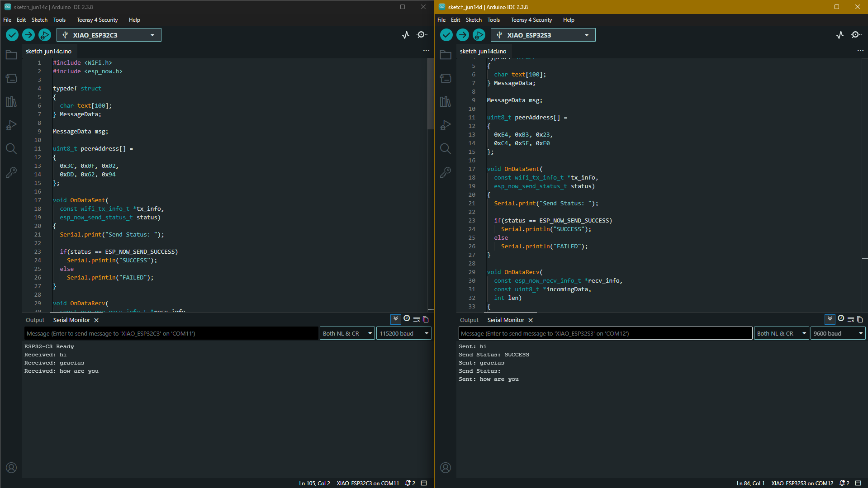
Task: Open Debug panel in right window sidebar
Action: coord(446,125)
